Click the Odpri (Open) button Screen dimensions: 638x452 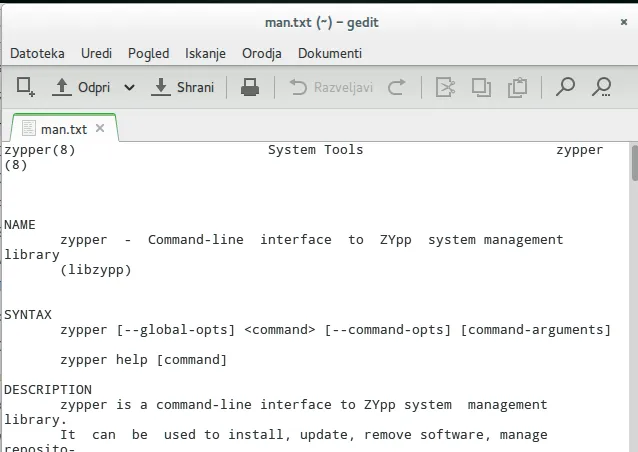[82, 87]
